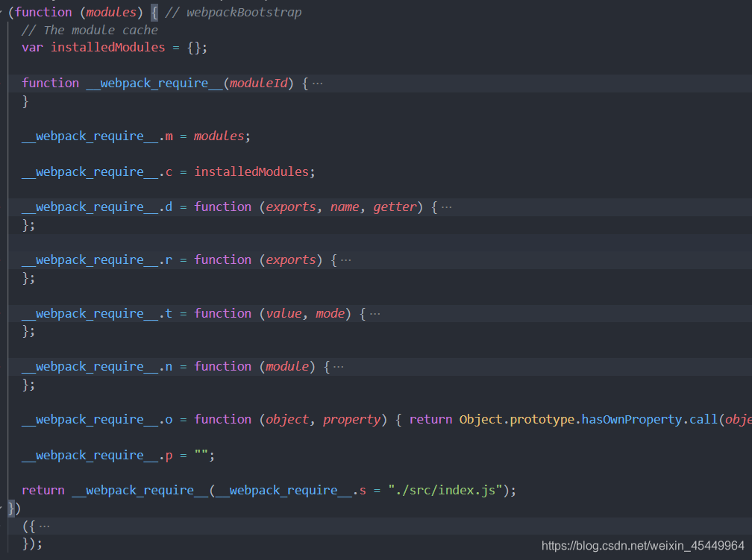Unfold the __webpack_require__.t function ellipsis
The width and height of the screenshot is (752, 560).
coord(375,314)
